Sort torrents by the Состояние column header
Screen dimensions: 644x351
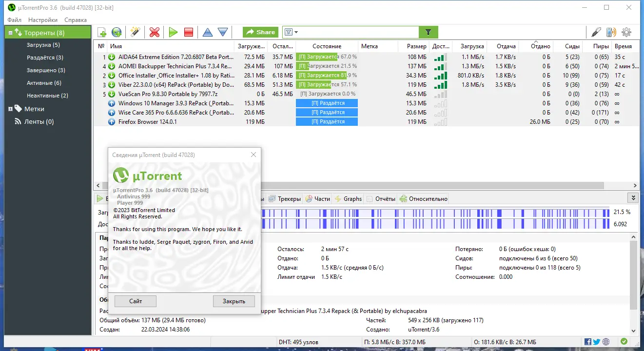point(327,46)
